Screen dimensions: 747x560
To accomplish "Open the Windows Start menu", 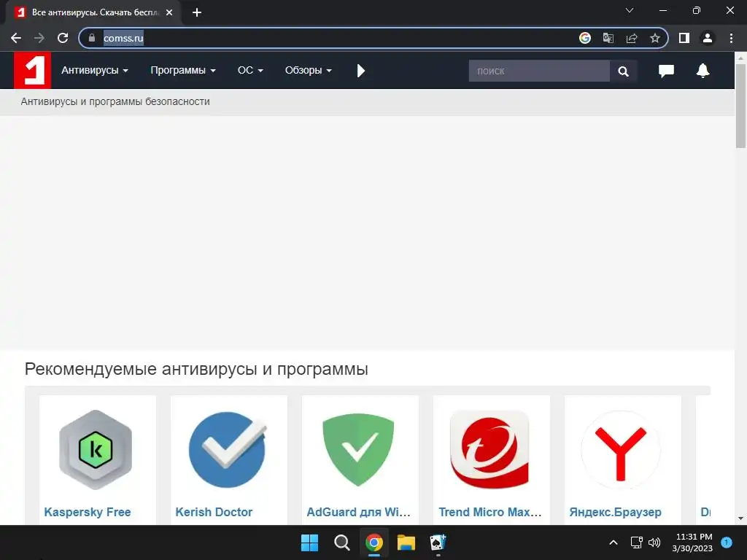I will (309, 542).
